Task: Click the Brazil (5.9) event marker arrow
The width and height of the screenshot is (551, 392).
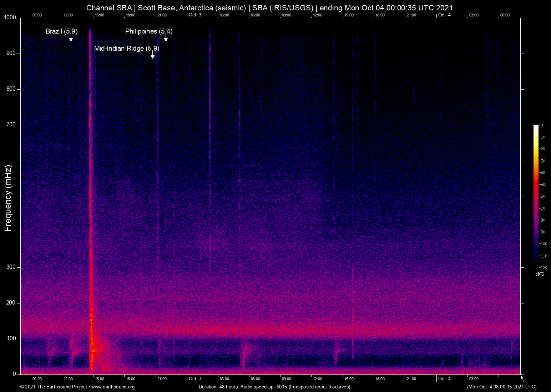Action: pyautogui.click(x=71, y=39)
